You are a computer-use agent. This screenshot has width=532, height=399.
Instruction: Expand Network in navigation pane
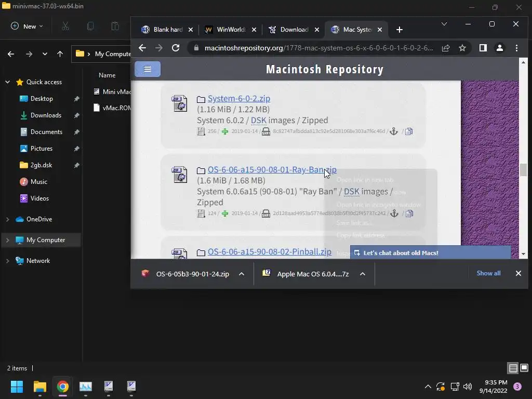(x=7, y=261)
